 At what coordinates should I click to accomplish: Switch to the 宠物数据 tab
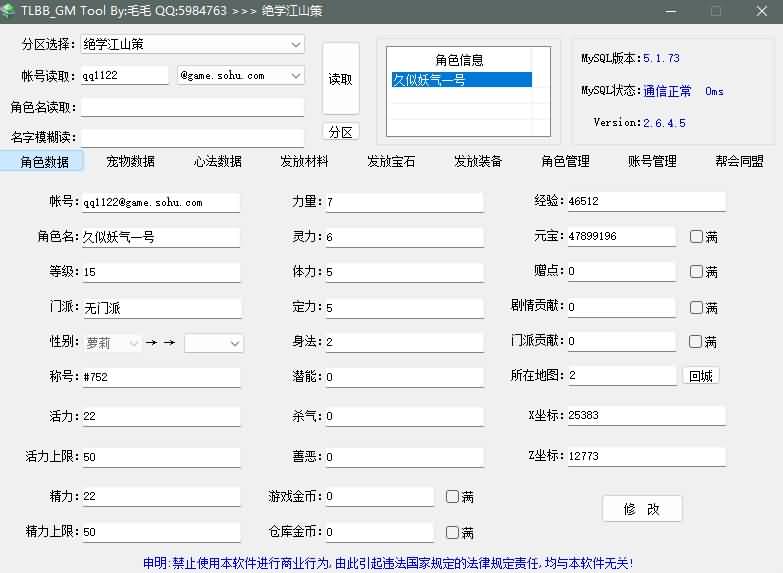point(130,161)
